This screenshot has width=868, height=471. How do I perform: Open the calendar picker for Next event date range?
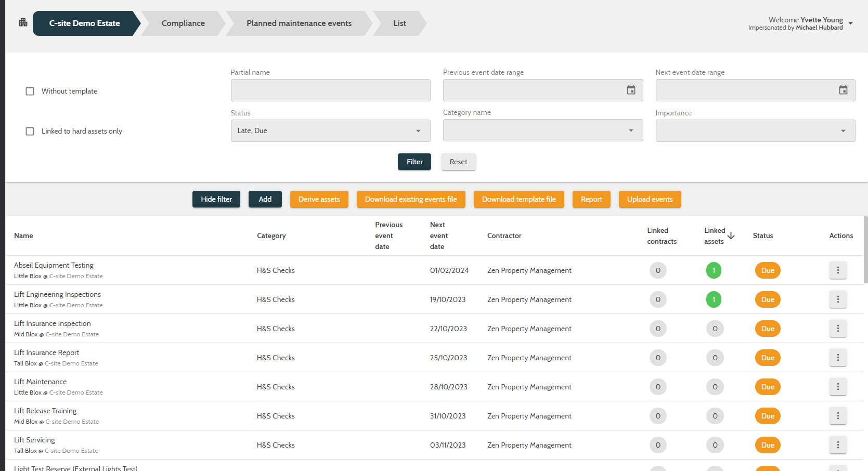click(843, 90)
